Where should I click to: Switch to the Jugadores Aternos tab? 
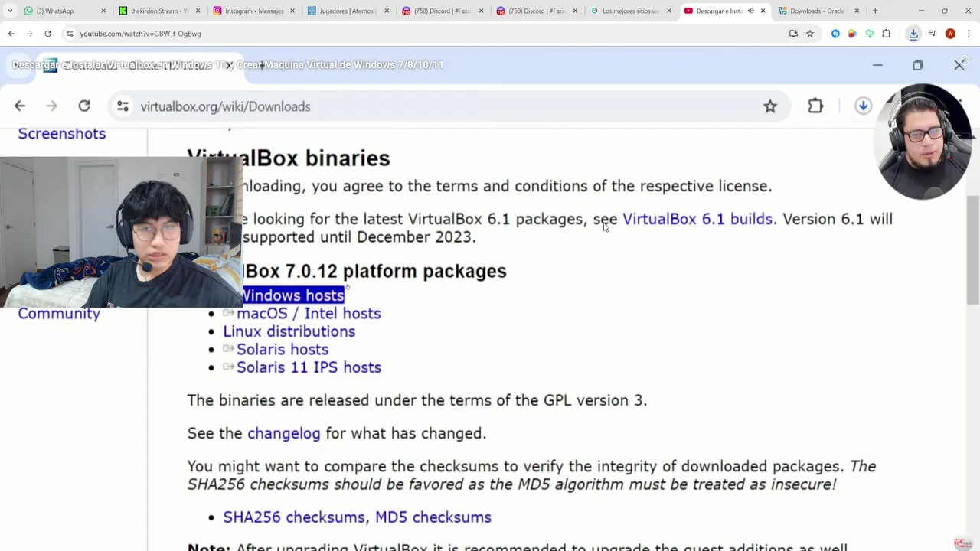(348, 11)
